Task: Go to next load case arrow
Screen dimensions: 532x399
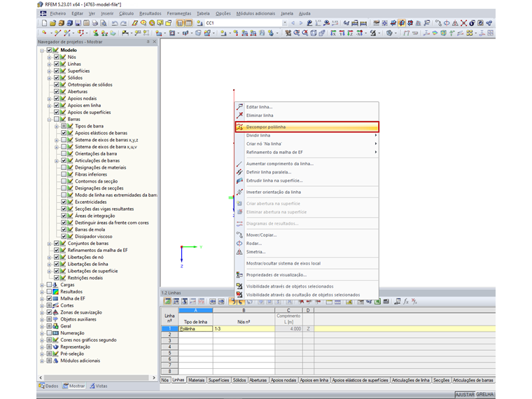Action: tap(300, 23)
